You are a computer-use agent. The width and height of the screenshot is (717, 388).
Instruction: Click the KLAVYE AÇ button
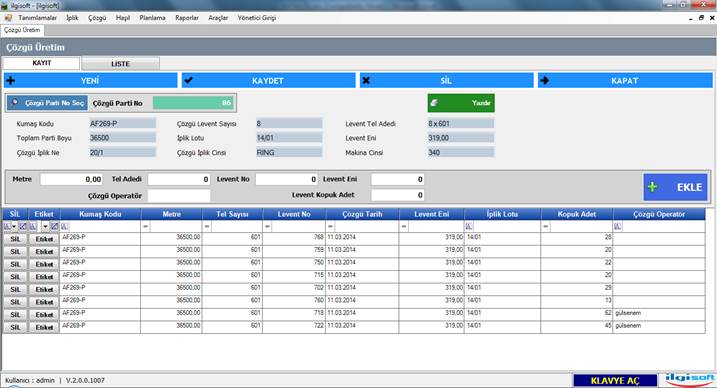click(615, 380)
